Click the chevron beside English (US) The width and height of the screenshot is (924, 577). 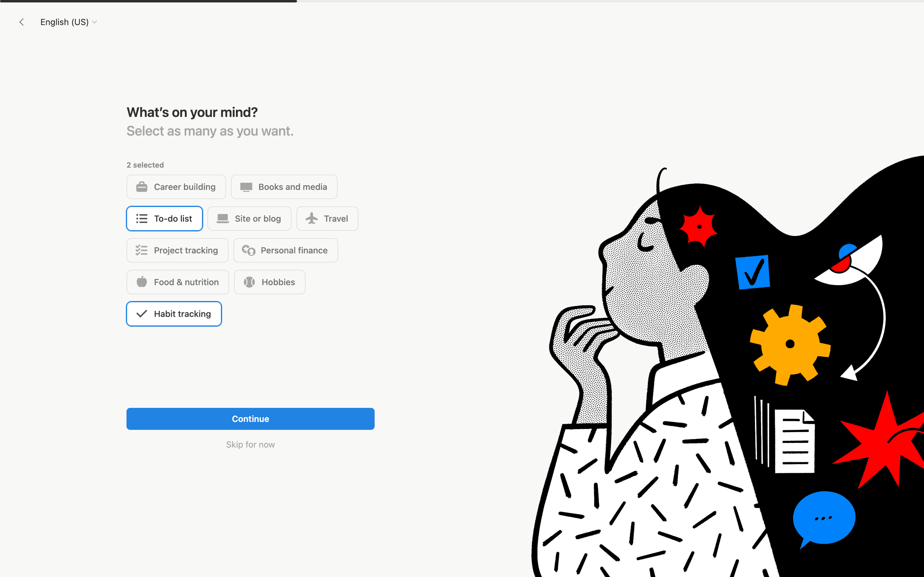[95, 22]
